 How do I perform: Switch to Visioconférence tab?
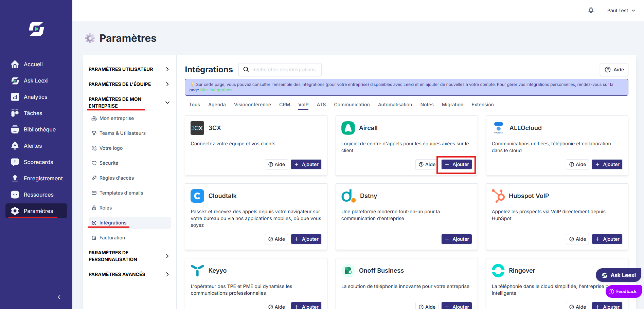252,105
